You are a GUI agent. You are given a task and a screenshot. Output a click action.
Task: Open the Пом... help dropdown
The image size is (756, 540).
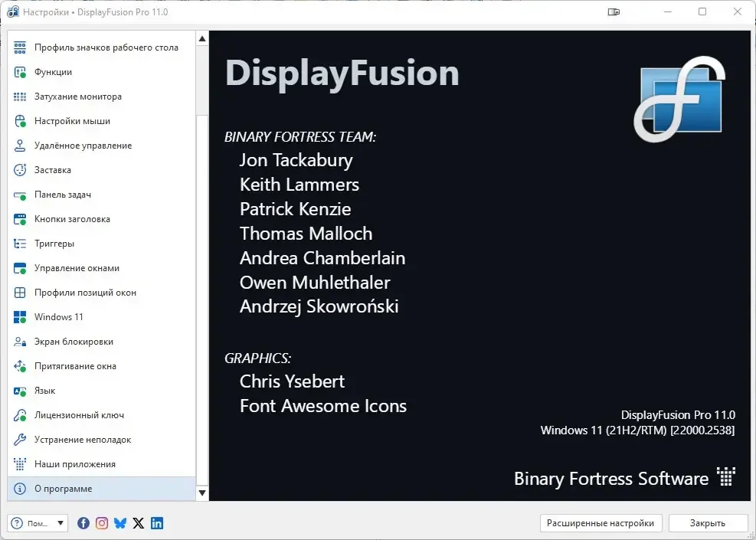(38, 523)
